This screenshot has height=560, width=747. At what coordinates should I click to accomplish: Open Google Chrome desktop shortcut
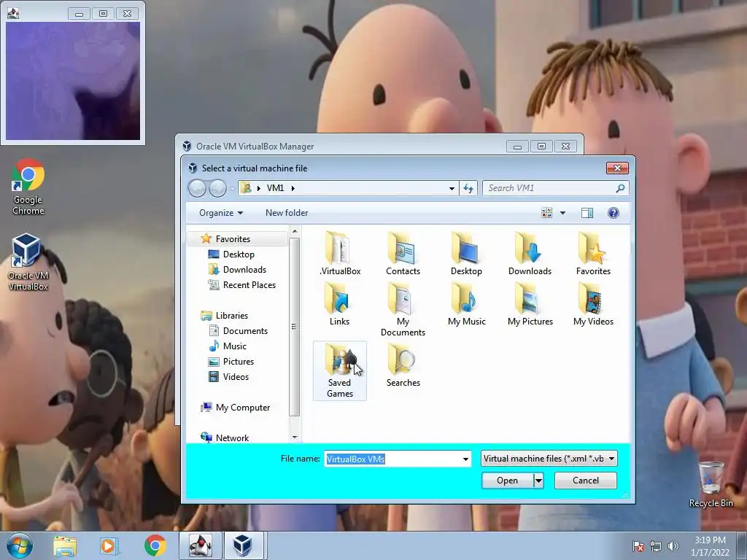click(x=28, y=187)
